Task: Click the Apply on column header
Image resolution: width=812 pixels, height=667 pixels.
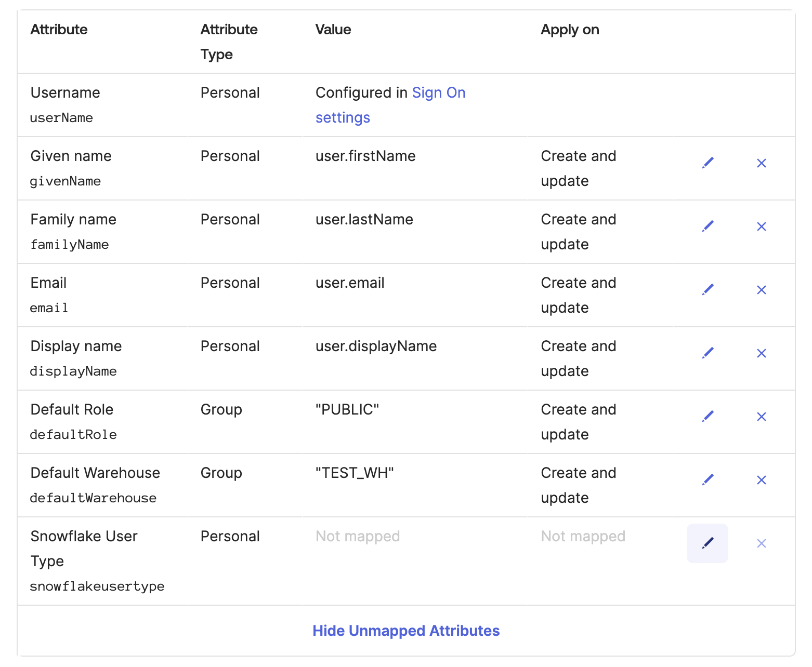Action: pyautogui.click(x=570, y=30)
